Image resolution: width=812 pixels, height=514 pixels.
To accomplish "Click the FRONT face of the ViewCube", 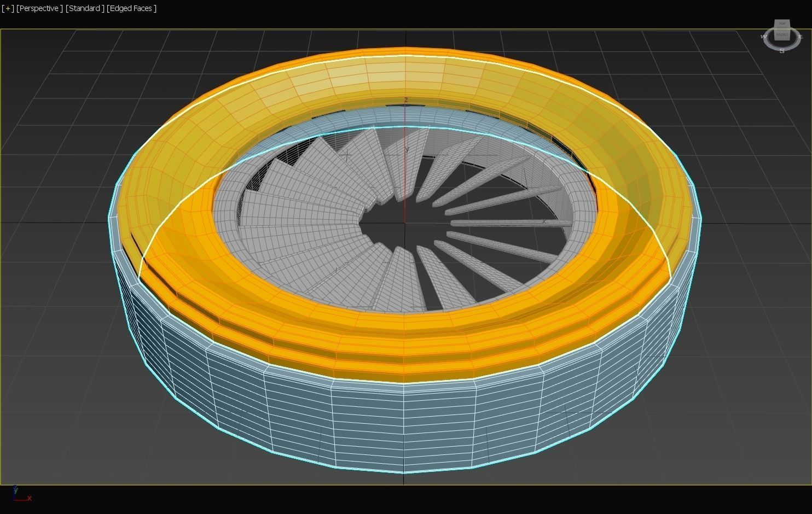I will [x=782, y=34].
